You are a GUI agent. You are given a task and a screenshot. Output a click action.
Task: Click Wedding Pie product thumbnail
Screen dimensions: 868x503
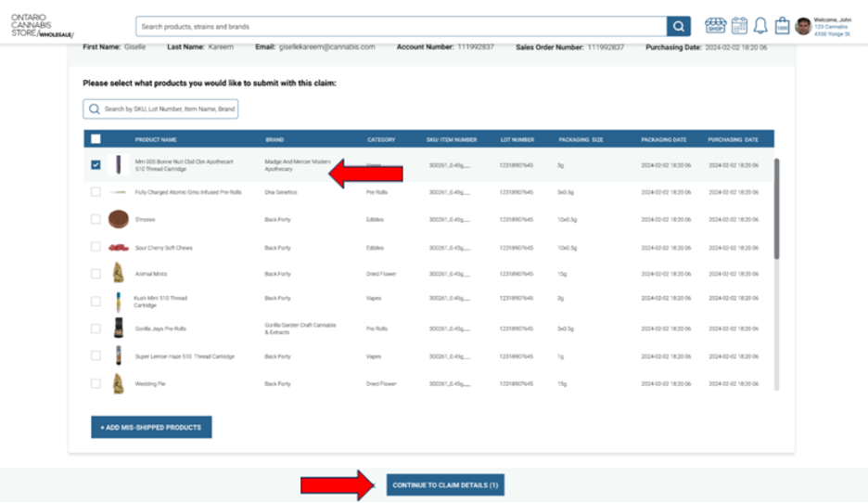click(x=118, y=383)
